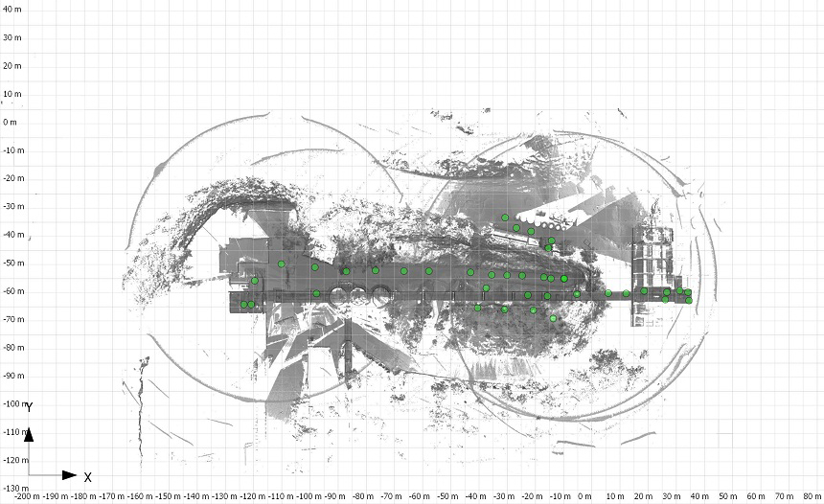Pick the green marker near X 0 m, Y -60 m

pyautogui.click(x=577, y=294)
